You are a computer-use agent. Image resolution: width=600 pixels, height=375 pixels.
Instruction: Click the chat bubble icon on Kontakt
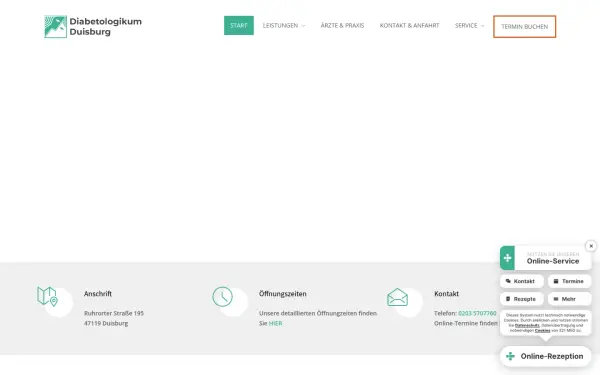508,281
